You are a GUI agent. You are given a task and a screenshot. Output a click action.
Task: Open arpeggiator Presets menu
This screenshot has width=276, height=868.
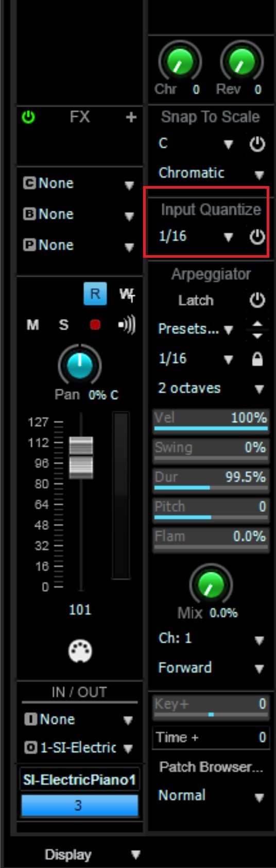pos(195,329)
